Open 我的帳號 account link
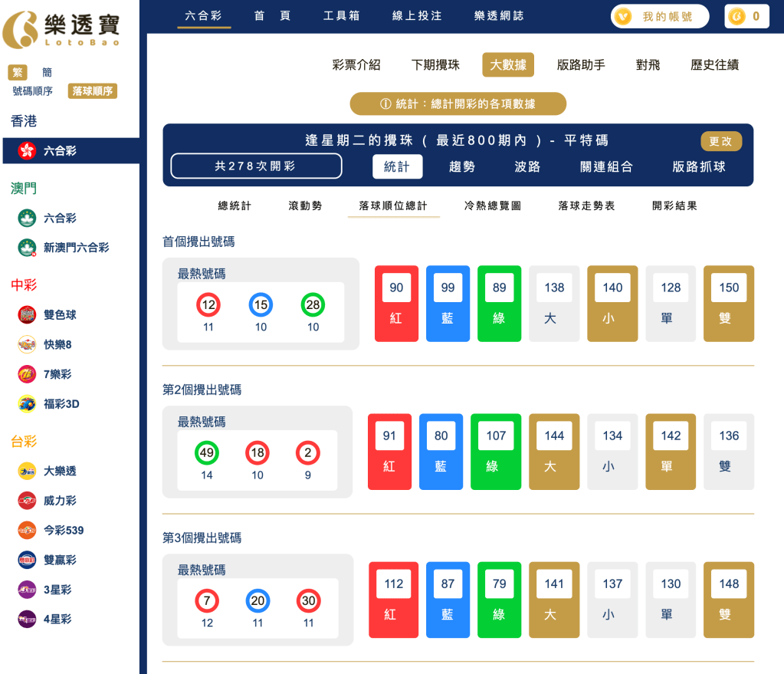This screenshot has width=784, height=674. (659, 15)
